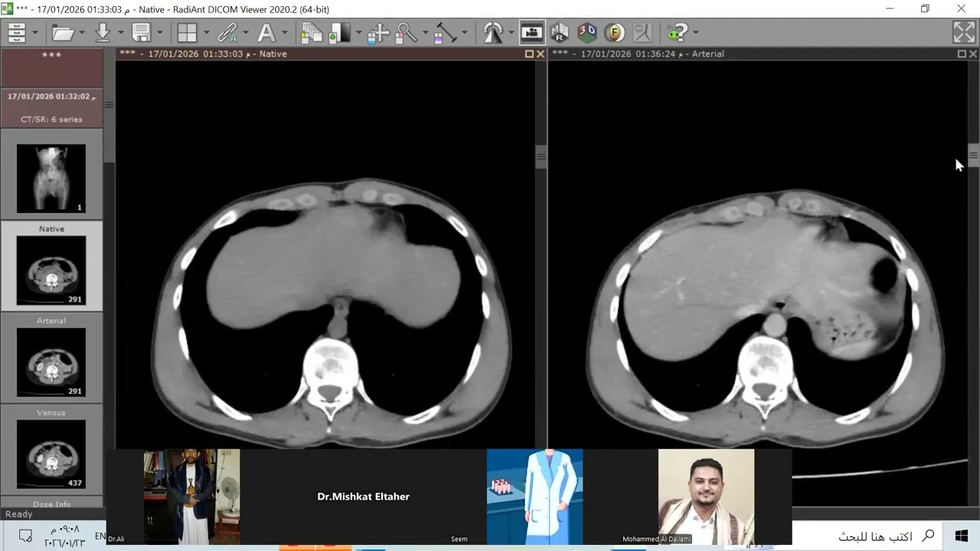The width and height of the screenshot is (980, 551).
Task: Expand the zoom tool dropdown arrow
Action: tap(424, 33)
